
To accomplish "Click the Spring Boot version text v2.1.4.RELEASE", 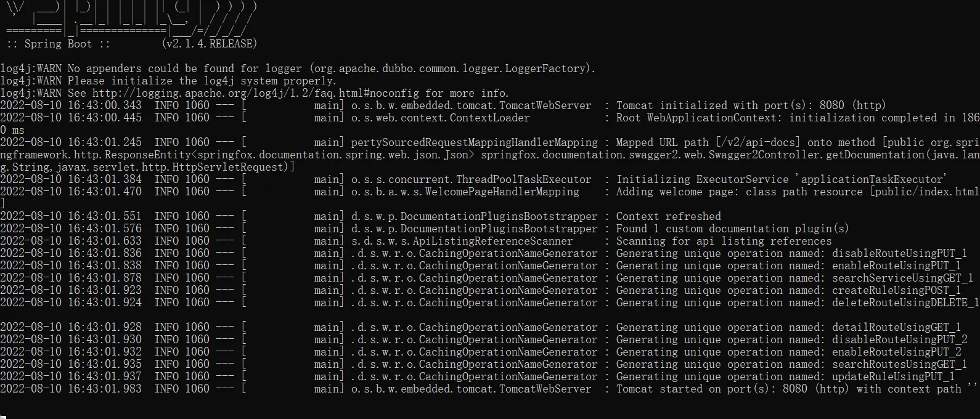I will coord(210,44).
